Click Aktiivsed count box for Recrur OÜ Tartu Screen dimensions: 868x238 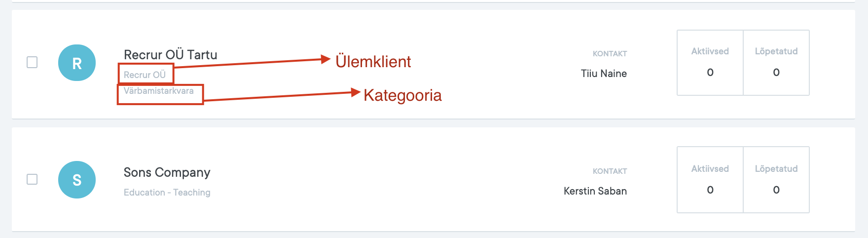point(710,63)
